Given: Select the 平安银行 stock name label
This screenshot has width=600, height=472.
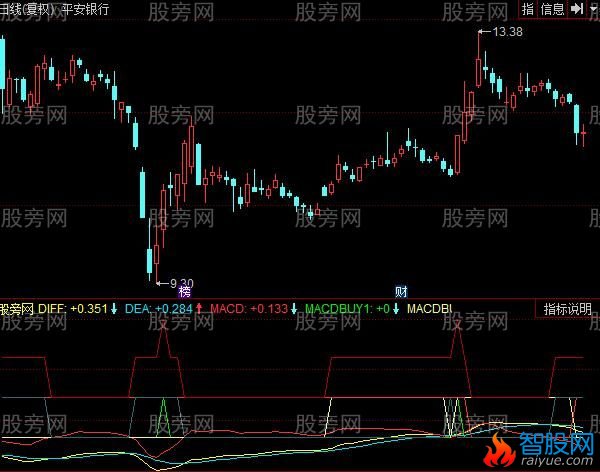Looking at the screenshot, I should [86, 9].
